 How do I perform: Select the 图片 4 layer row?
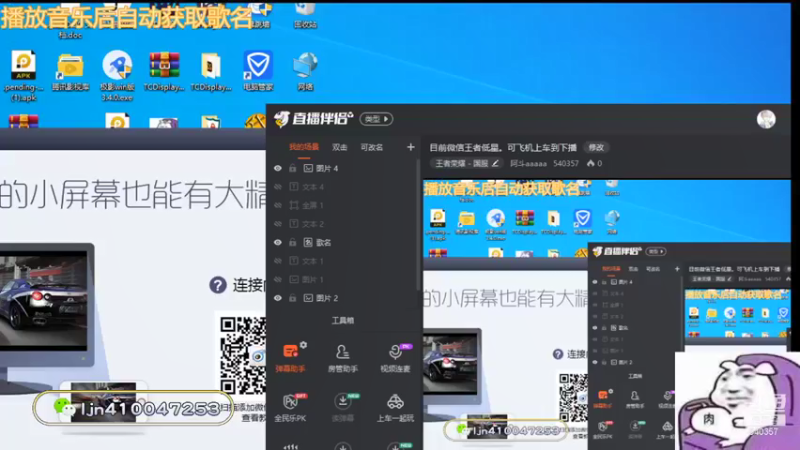pos(343,168)
